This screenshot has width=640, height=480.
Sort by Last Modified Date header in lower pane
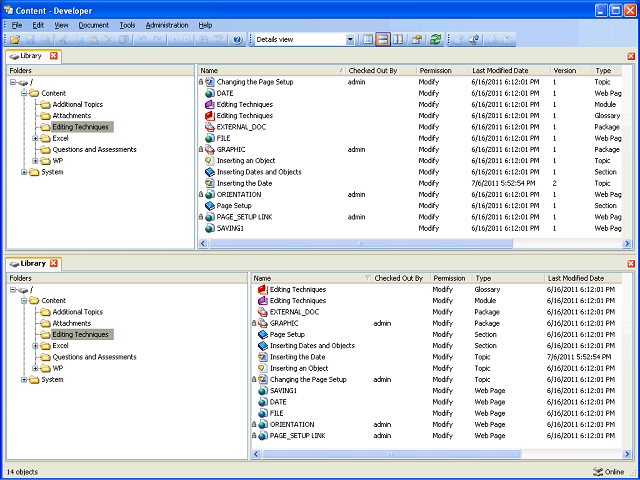[583, 278]
